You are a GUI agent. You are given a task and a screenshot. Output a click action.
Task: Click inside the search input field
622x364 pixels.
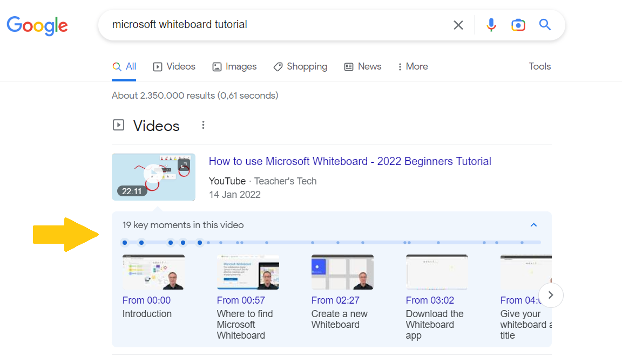coord(278,25)
